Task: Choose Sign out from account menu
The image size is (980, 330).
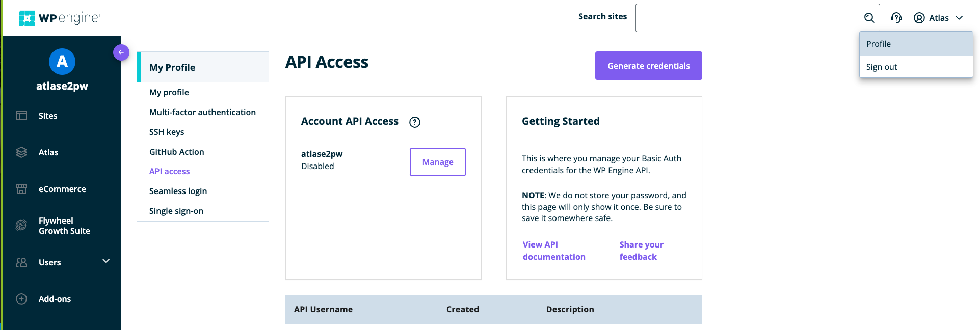Action: [916, 67]
